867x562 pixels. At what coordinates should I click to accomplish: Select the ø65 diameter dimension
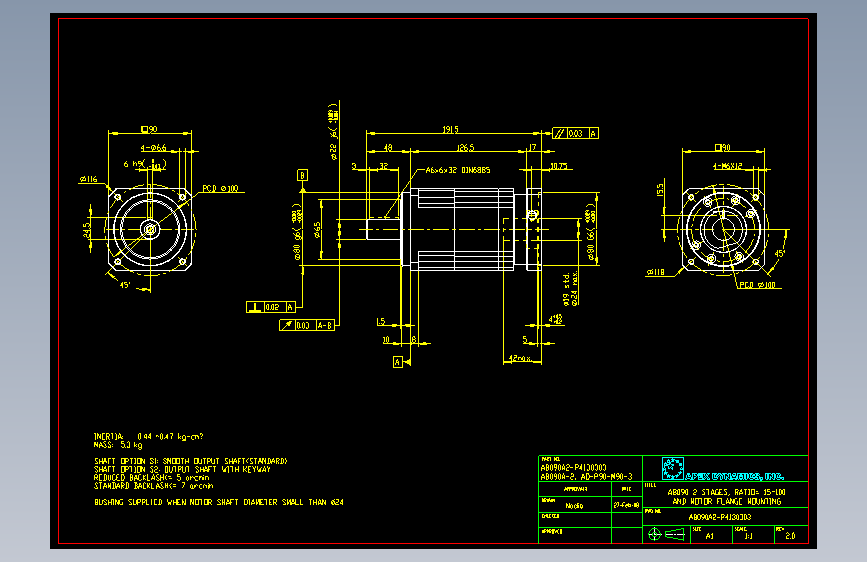pyautogui.click(x=317, y=230)
